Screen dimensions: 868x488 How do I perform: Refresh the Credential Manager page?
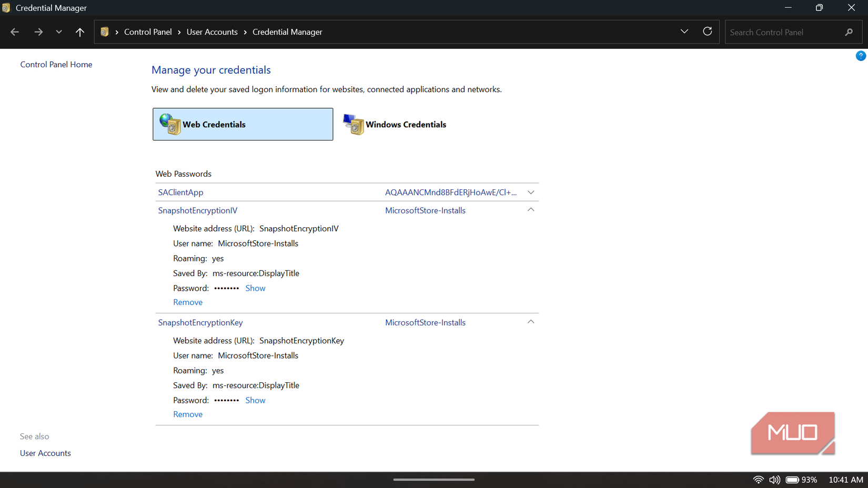(x=708, y=32)
